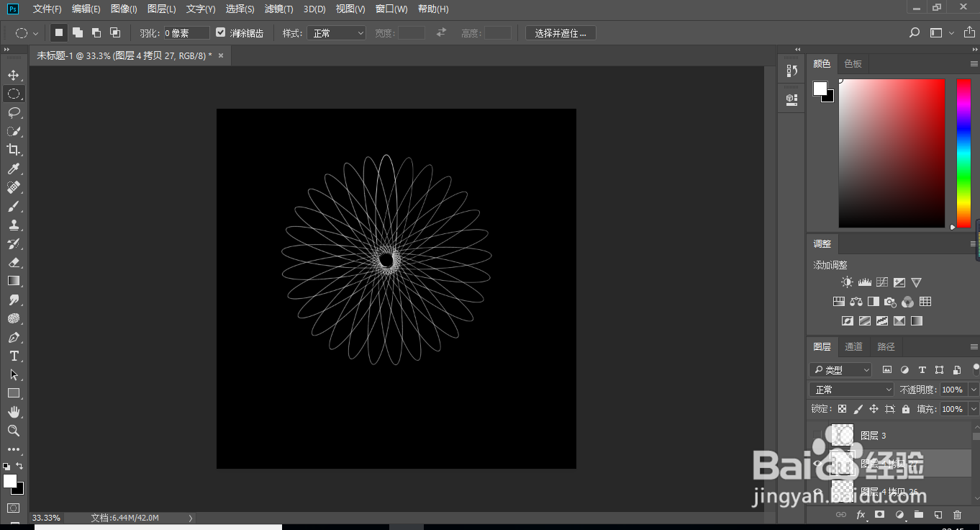Add a layer mask
The height and width of the screenshot is (530, 980).
879,515
